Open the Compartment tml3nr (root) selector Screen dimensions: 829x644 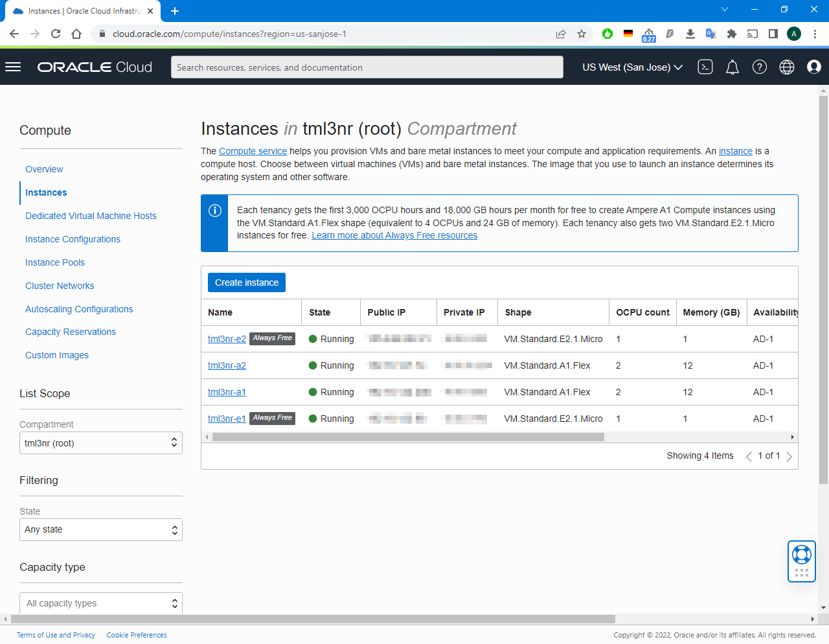point(101,443)
